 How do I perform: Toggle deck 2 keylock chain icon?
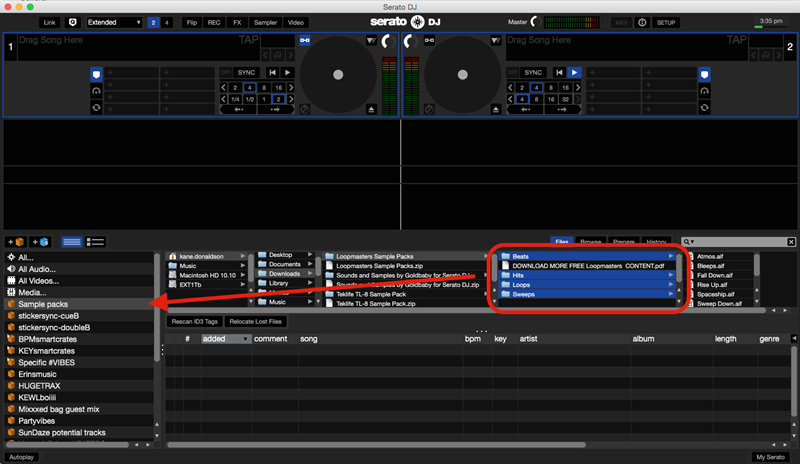tap(430, 40)
